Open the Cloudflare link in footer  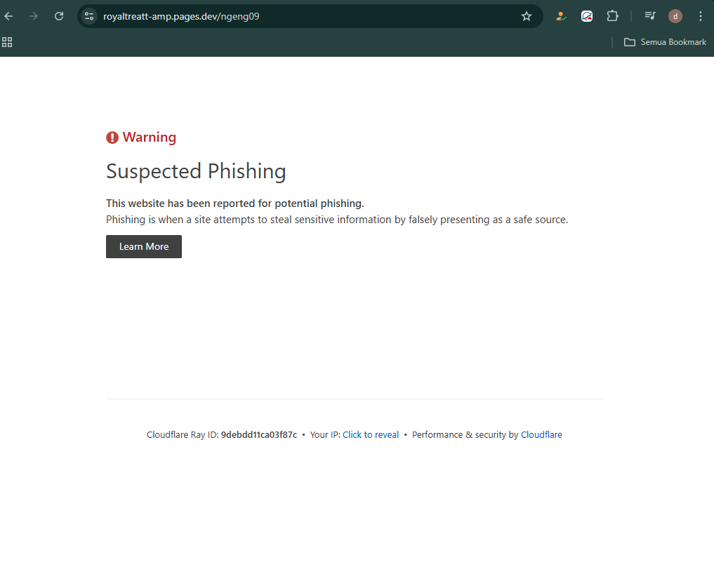541,434
